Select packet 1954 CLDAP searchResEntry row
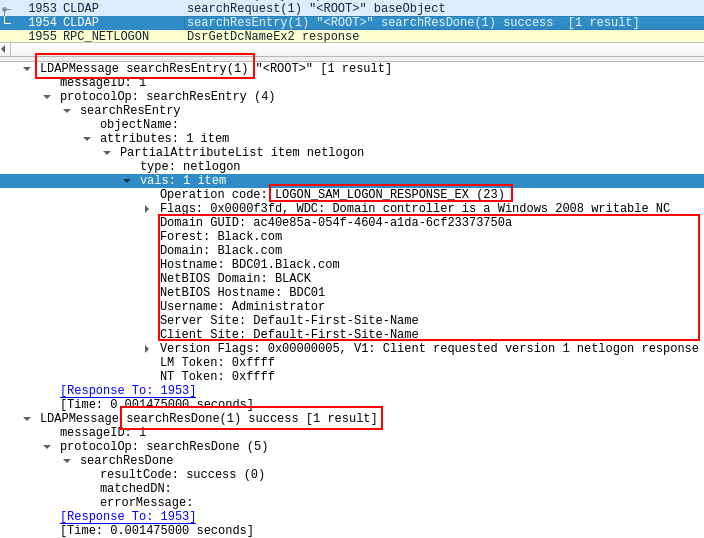Viewport: 704px width, 538px height. pos(300,23)
